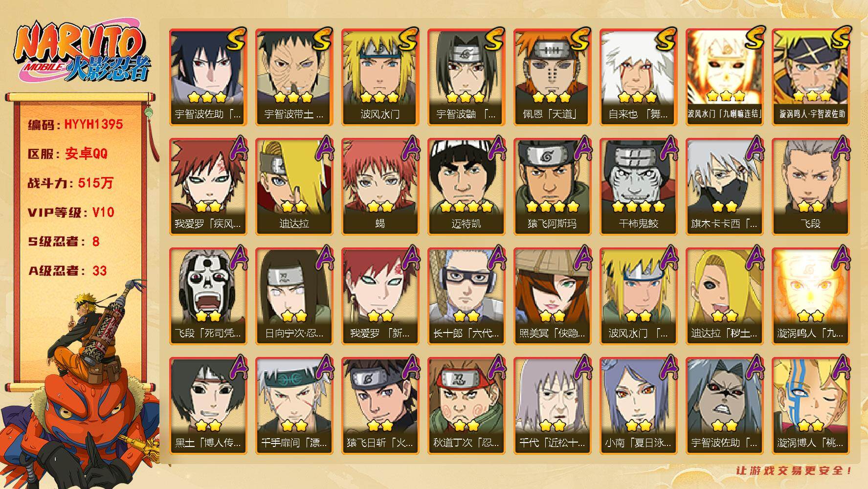
Task: Select the 波风水门 S-rank ninja card
Action: [x=380, y=77]
